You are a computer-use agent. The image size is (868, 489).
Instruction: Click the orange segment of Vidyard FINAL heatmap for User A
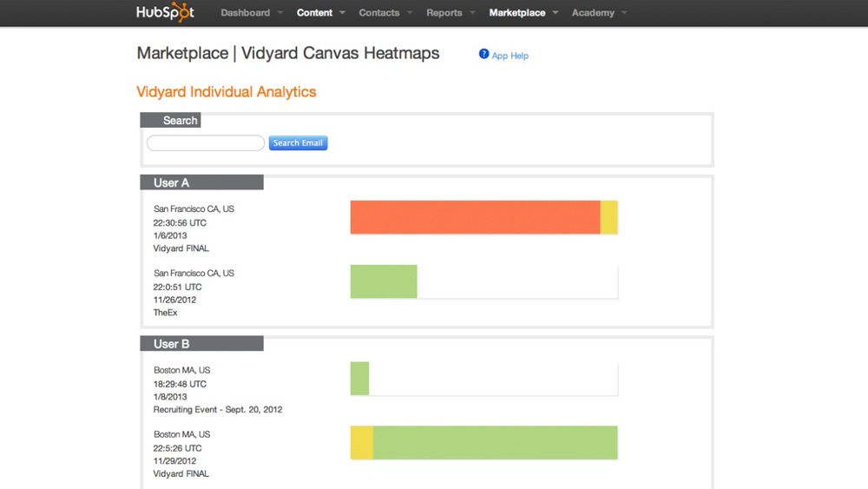(x=475, y=217)
